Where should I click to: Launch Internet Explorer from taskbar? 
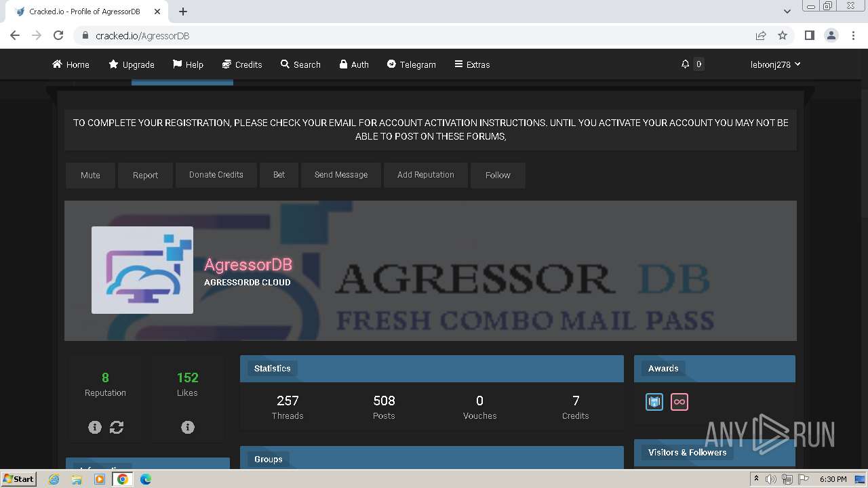(x=54, y=479)
